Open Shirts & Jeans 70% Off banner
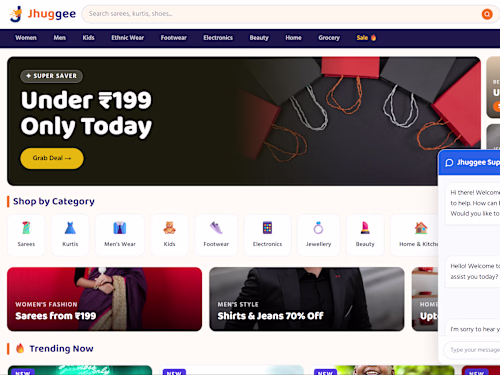 (307, 299)
